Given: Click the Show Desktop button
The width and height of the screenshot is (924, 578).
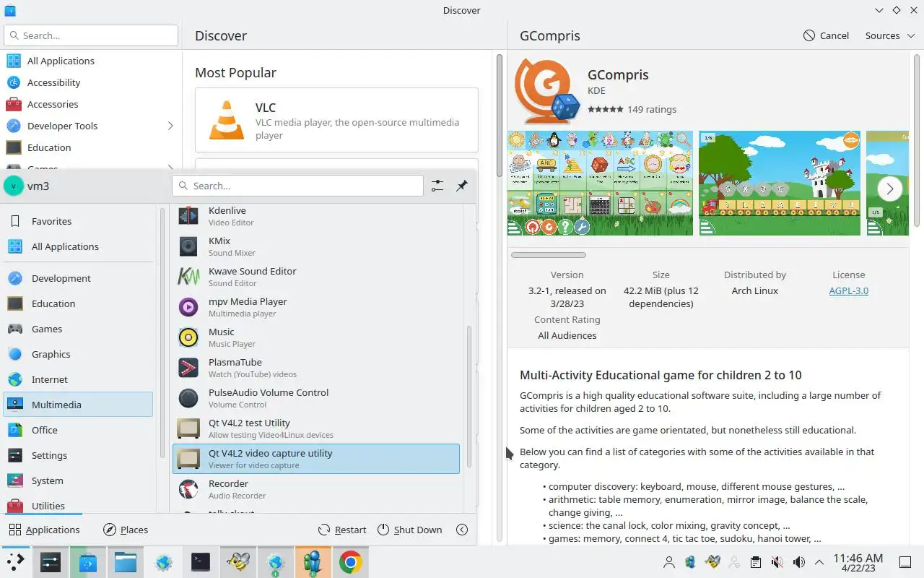Looking at the screenshot, I should tap(905, 562).
